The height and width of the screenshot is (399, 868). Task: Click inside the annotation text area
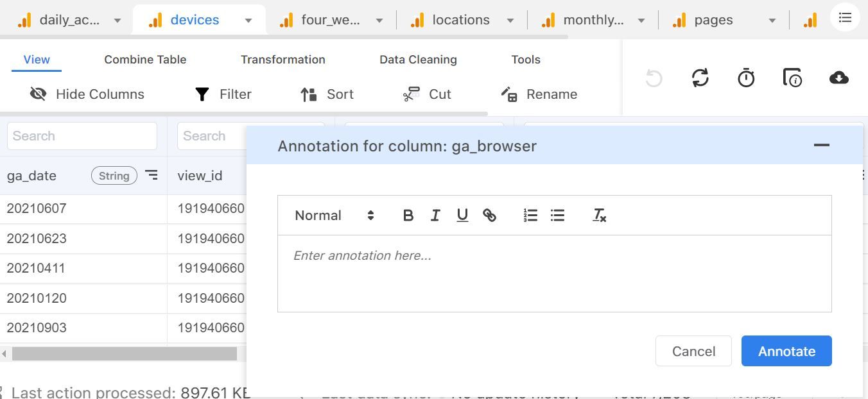555,273
